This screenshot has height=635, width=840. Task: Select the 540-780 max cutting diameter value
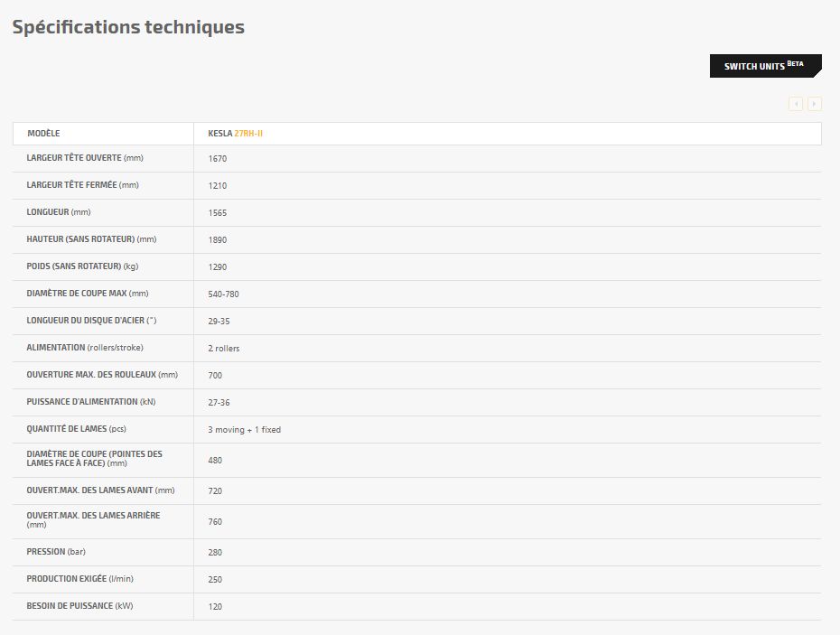(x=223, y=294)
